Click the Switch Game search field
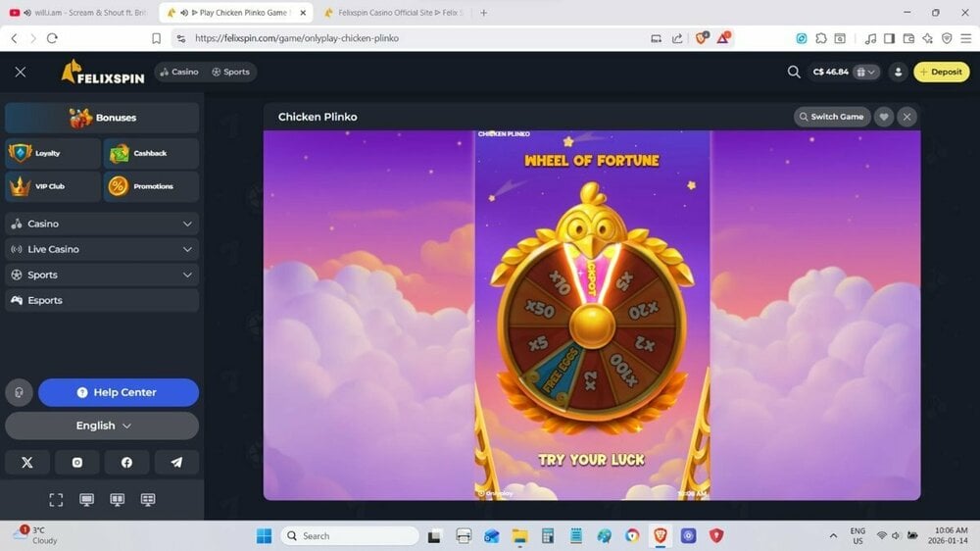Image resolution: width=980 pixels, height=551 pixels. (x=830, y=117)
